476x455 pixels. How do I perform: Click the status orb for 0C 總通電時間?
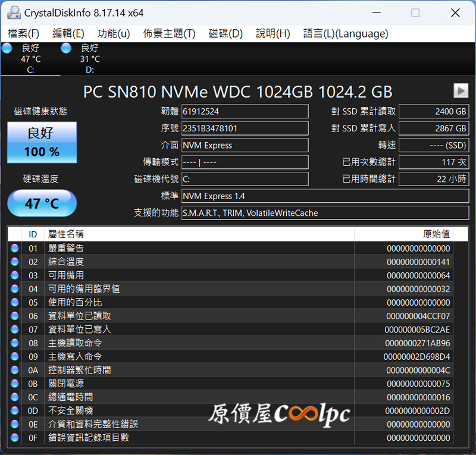14,397
